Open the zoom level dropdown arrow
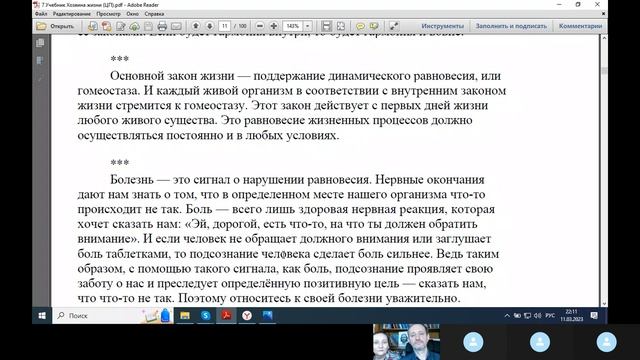 coord(307,26)
